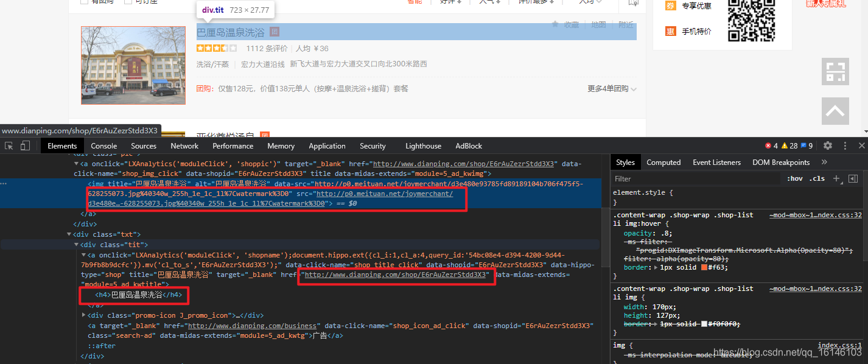
Task: Click the QR scan icon on page
Action: 835,71
